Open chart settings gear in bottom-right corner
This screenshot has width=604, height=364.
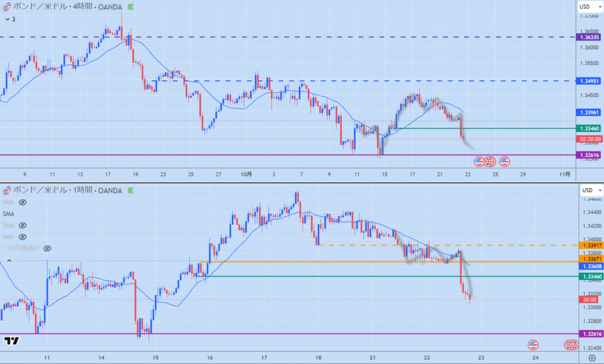coord(591,358)
